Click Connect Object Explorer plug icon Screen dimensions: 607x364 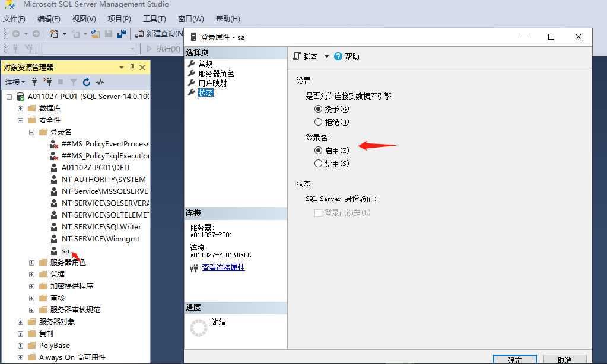[34, 82]
